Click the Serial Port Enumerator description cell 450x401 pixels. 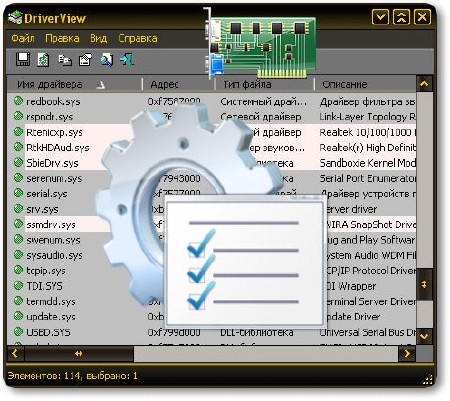pos(368,178)
